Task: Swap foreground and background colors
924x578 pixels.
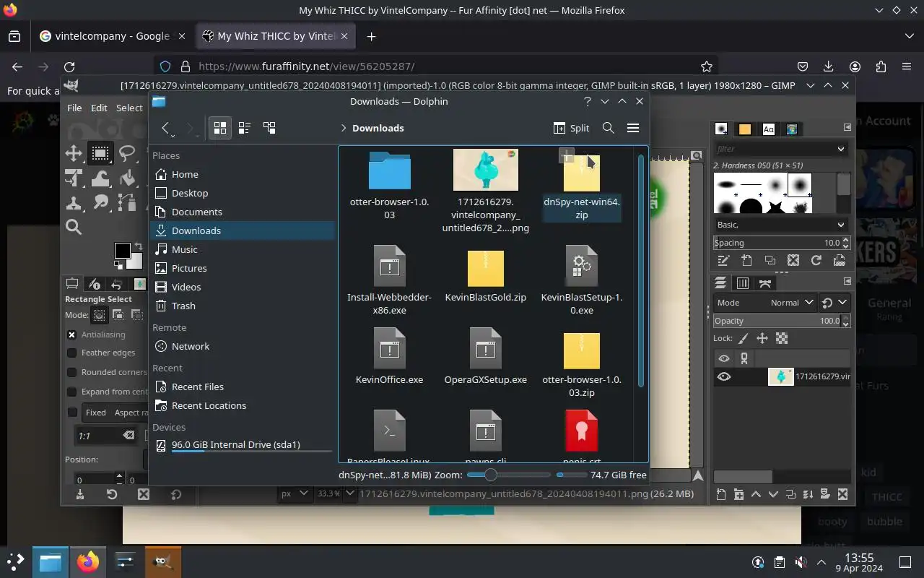Action: coord(139,247)
